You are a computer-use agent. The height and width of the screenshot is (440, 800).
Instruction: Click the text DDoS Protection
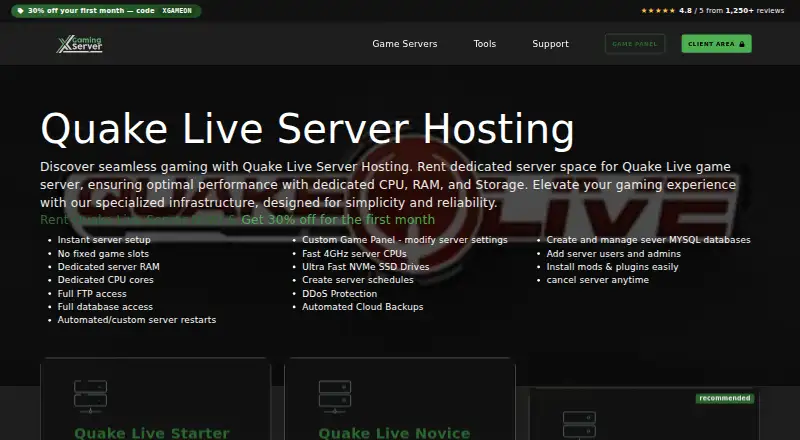(x=339, y=294)
